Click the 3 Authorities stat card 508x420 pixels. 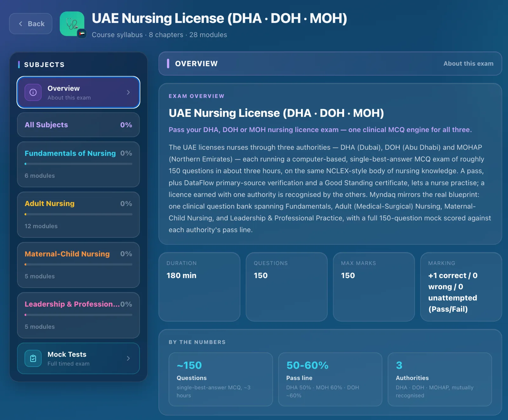[440, 379]
